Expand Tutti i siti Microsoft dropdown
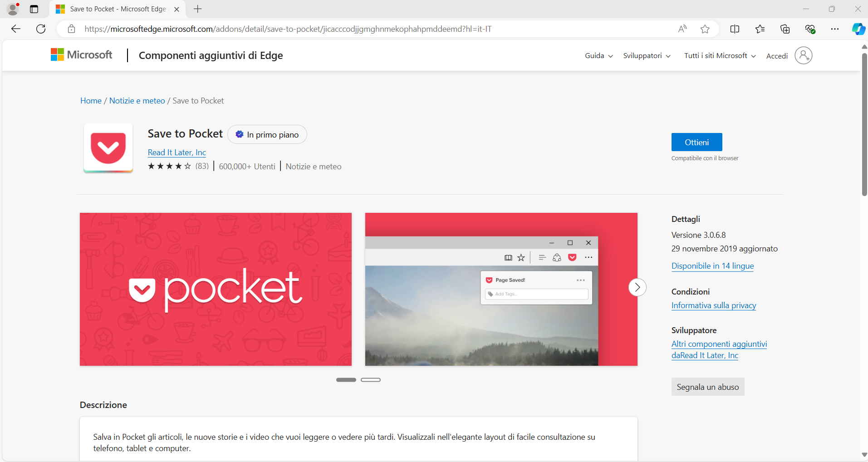 (x=720, y=55)
